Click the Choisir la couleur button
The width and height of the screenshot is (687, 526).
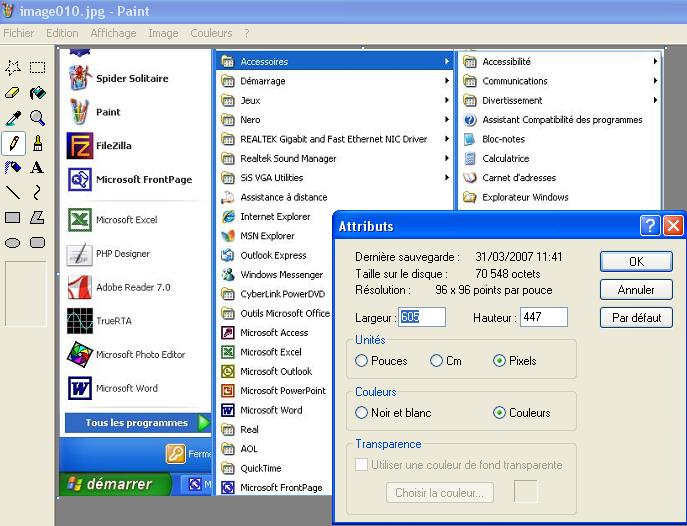pos(440,493)
